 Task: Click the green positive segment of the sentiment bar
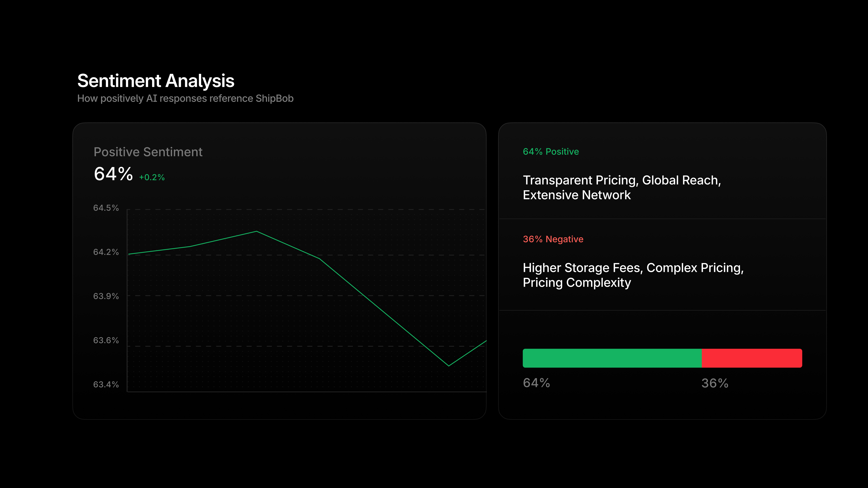coord(612,358)
